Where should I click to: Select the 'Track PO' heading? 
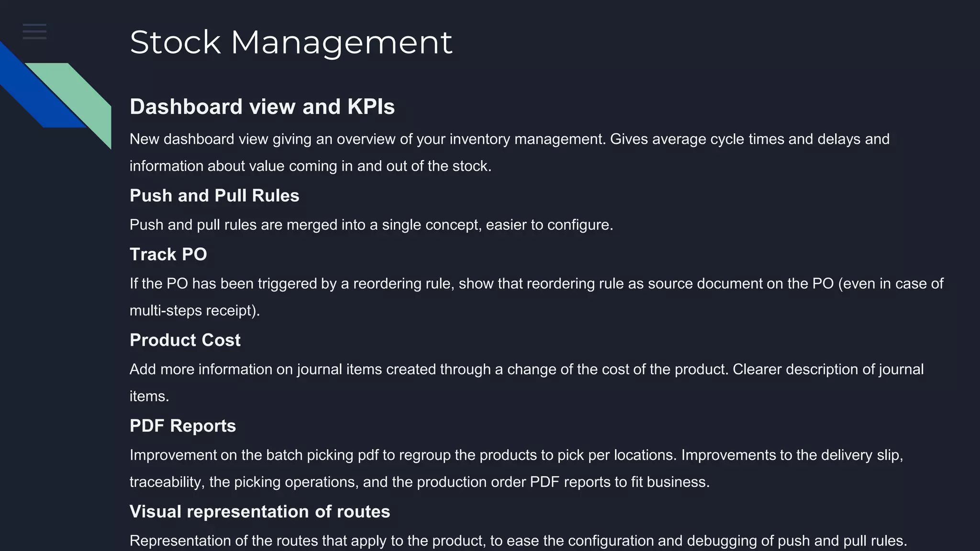[168, 254]
